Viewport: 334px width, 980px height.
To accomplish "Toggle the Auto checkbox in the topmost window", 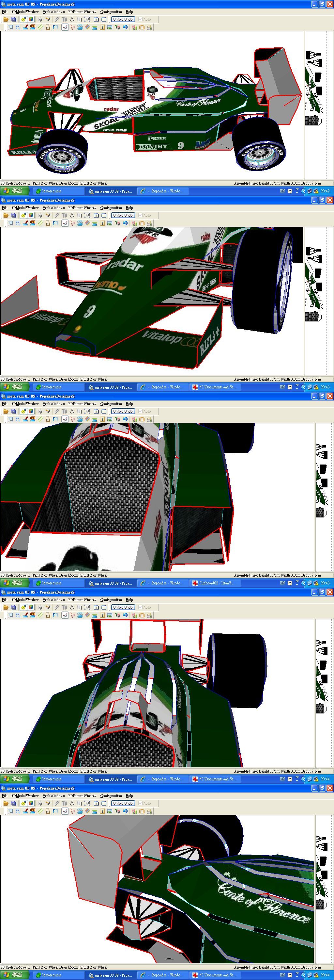I will 140,19.
